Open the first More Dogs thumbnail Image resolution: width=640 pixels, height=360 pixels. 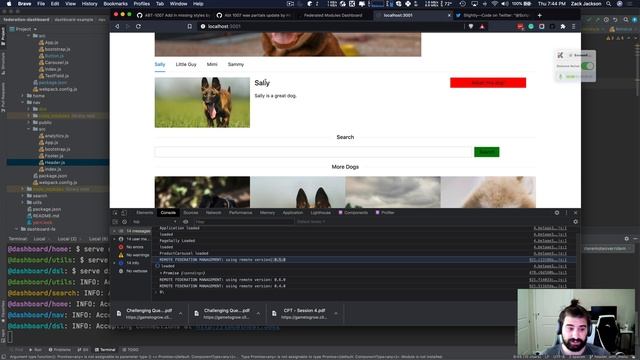click(202, 192)
